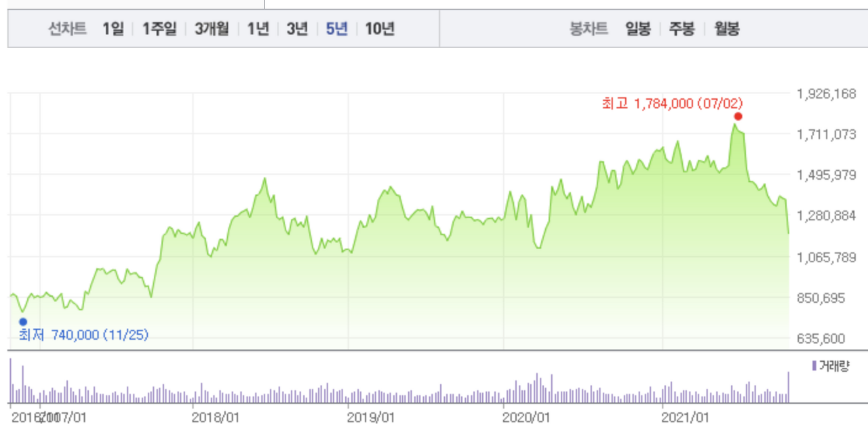
Task: Click the 선차트 section label
Action: click(68, 29)
